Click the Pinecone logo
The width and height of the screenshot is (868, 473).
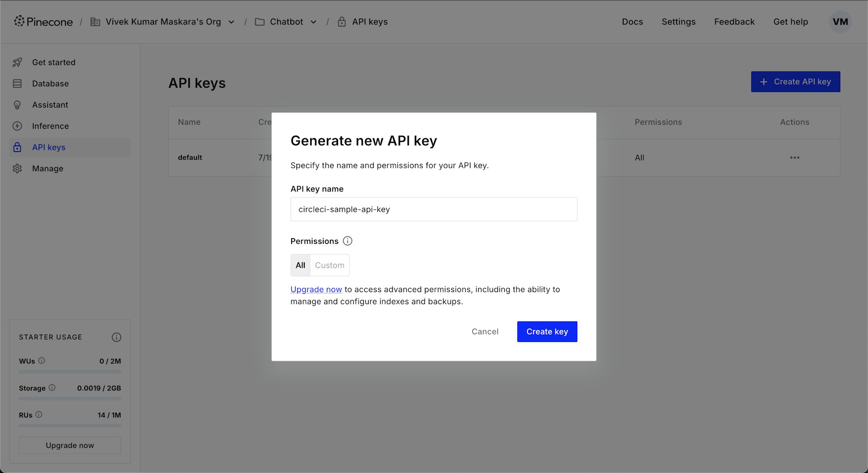point(43,21)
